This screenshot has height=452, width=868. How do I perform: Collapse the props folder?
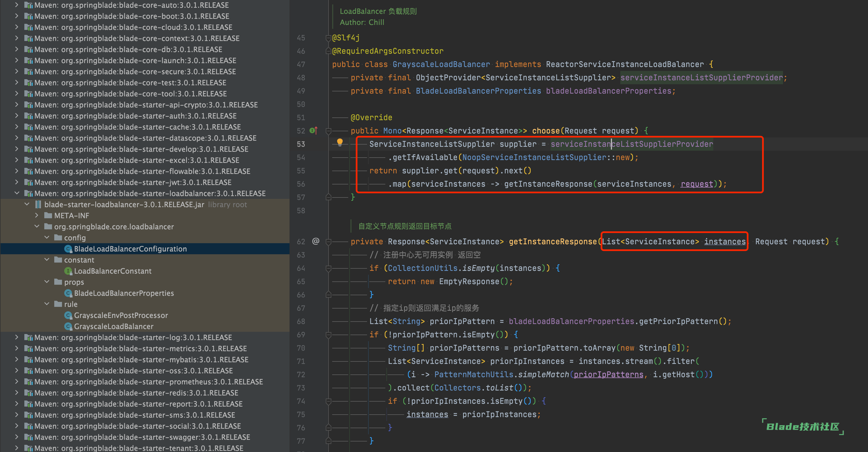tap(47, 281)
